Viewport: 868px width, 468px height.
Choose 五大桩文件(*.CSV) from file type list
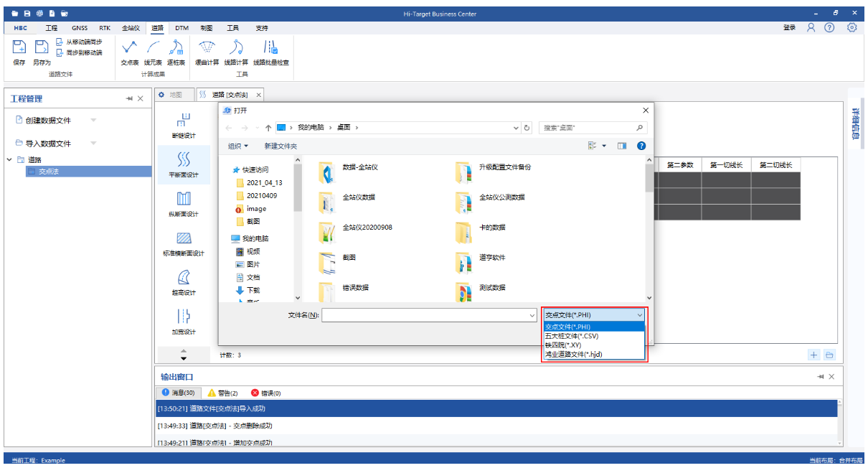point(572,335)
